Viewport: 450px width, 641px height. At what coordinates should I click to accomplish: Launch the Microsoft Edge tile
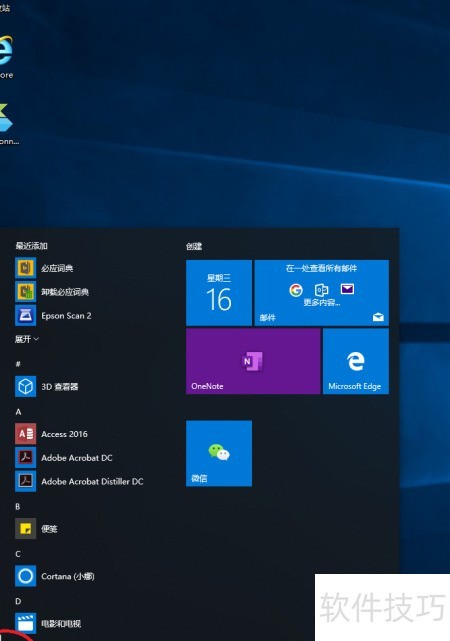click(x=356, y=361)
